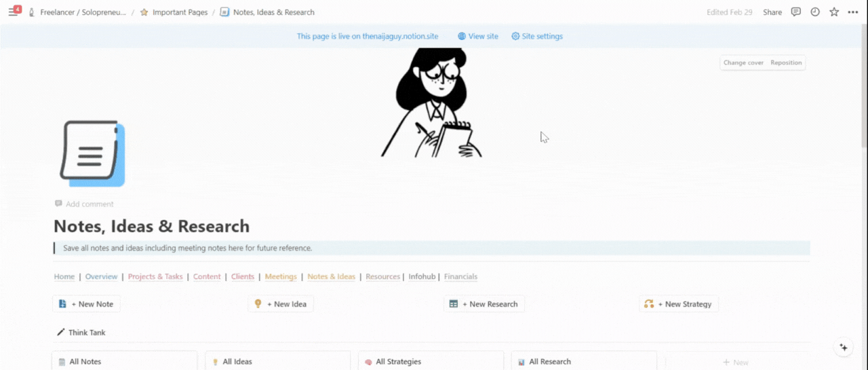868x370 pixels.
Task: Open the comments panel icon
Action: (796, 12)
